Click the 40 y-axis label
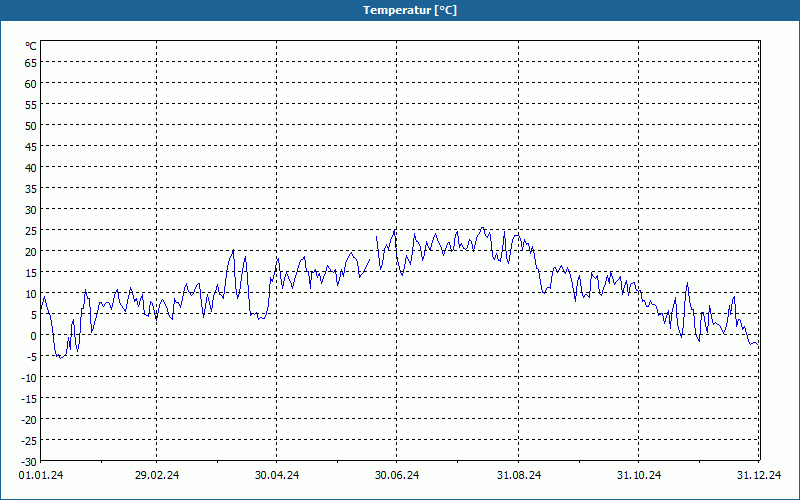The height and width of the screenshot is (500, 800). (x=31, y=168)
